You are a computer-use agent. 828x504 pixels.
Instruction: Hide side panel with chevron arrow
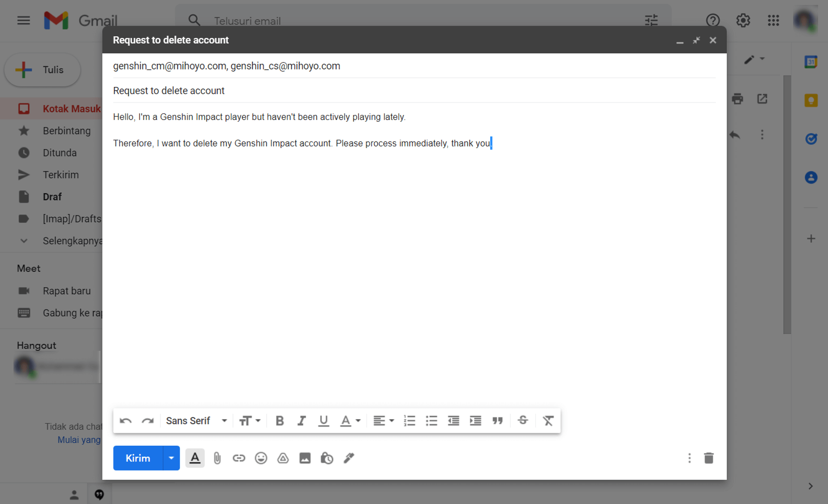tap(811, 486)
